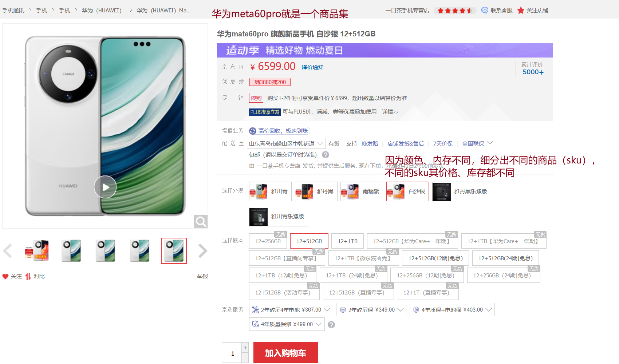619x364 pixels.
Task: Open the second 手机 breadcrumb
Action: (65, 10)
